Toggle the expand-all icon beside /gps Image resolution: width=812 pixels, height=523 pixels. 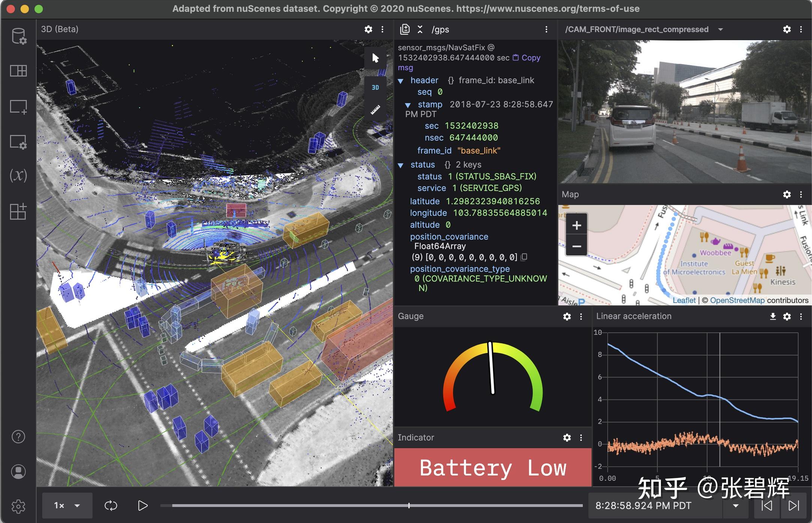tap(420, 29)
